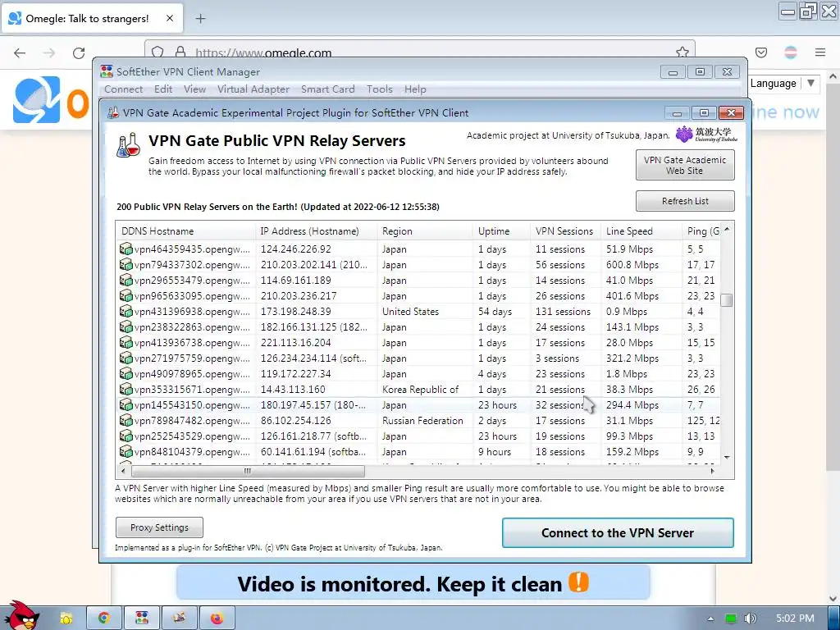Sort by Line Speed column header

click(641, 231)
